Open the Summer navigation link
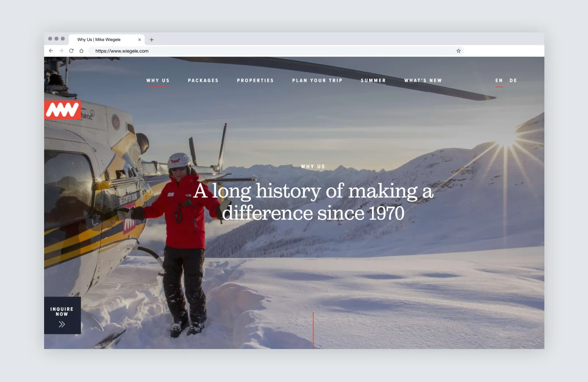 pyautogui.click(x=373, y=80)
